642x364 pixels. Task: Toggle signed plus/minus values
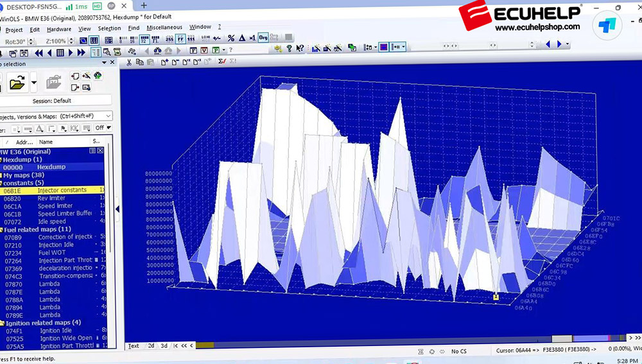(217, 39)
